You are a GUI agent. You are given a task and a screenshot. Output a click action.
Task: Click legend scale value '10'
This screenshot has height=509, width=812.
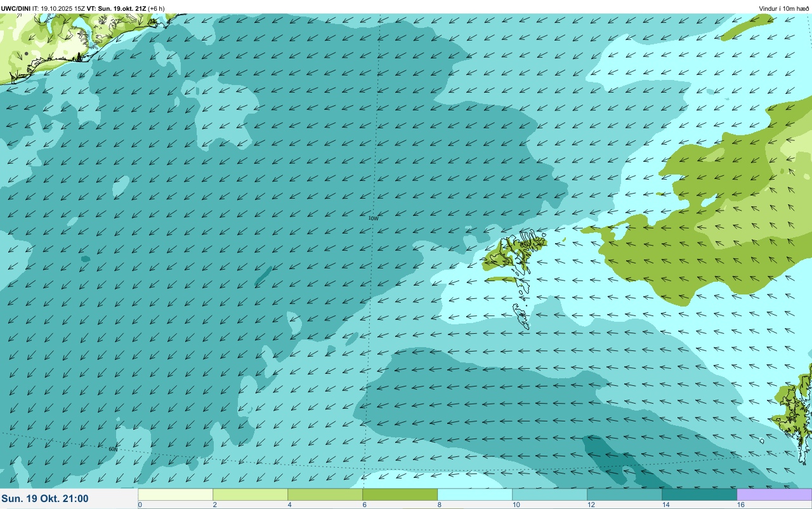pos(516,505)
